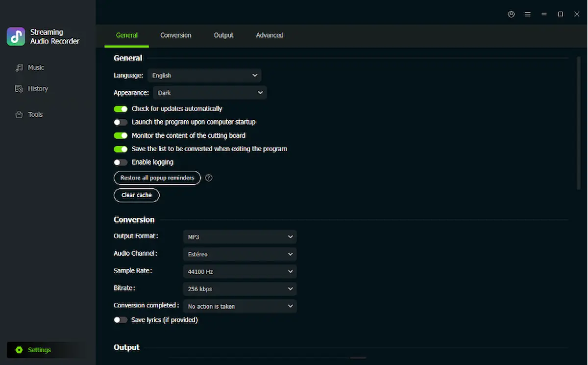Open the Music section icon in sidebar
Viewport: 588px width, 365px height.
pos(19,68)
